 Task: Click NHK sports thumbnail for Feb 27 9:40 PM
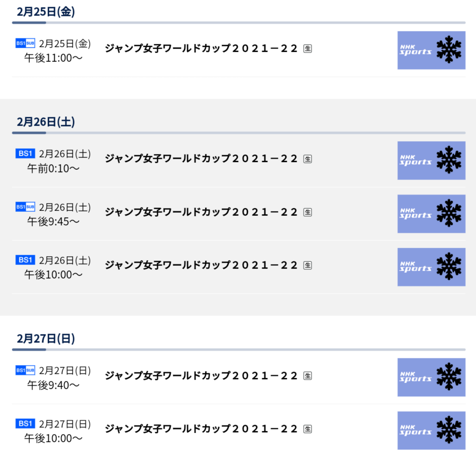[431, 377]
